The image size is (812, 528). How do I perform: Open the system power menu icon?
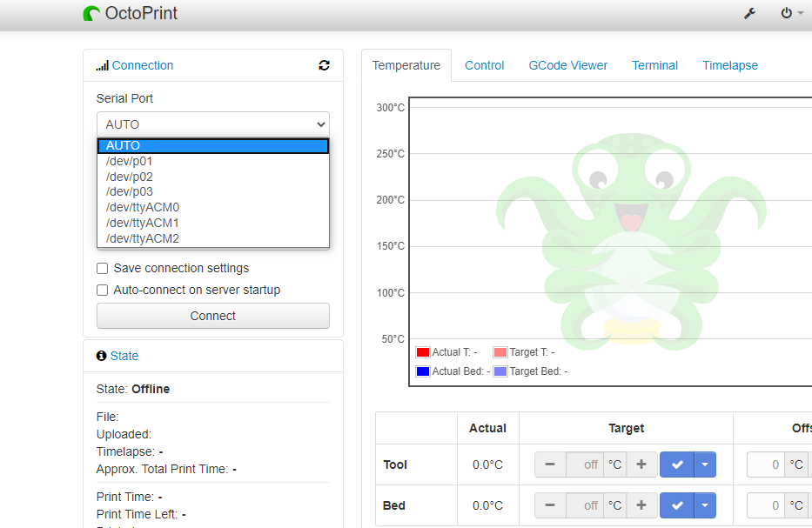click(x=787, y=13)
